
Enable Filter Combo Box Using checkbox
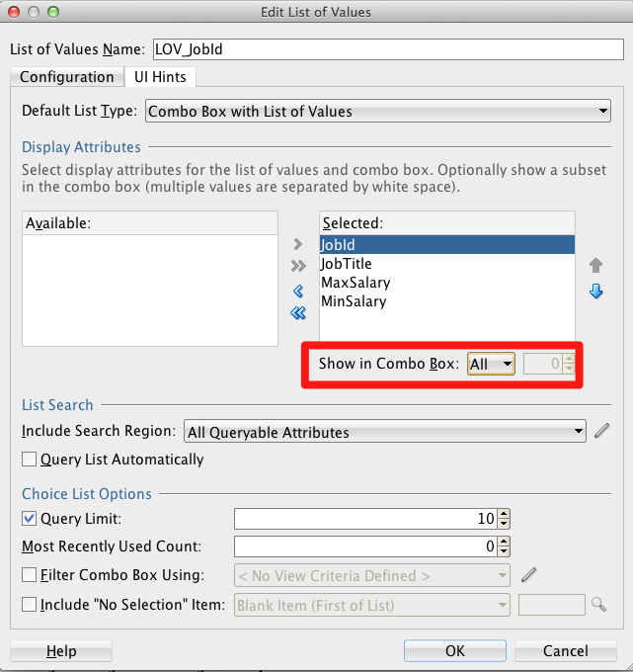coord(29,575)
